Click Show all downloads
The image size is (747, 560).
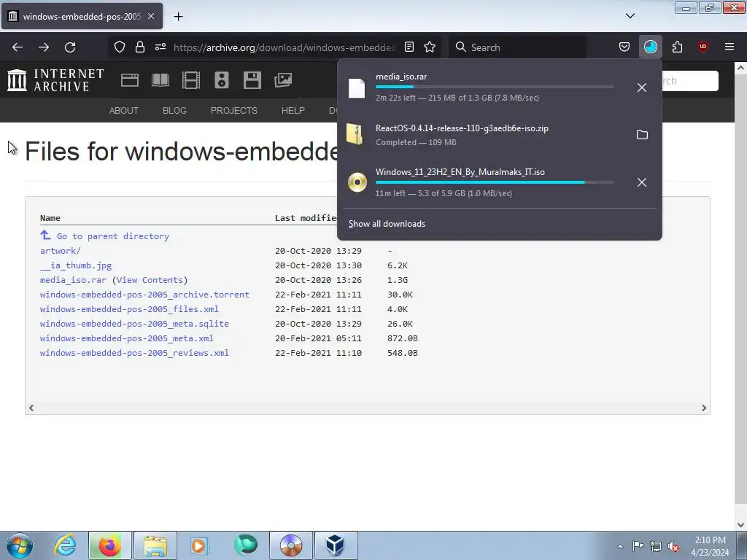point(387,224)
